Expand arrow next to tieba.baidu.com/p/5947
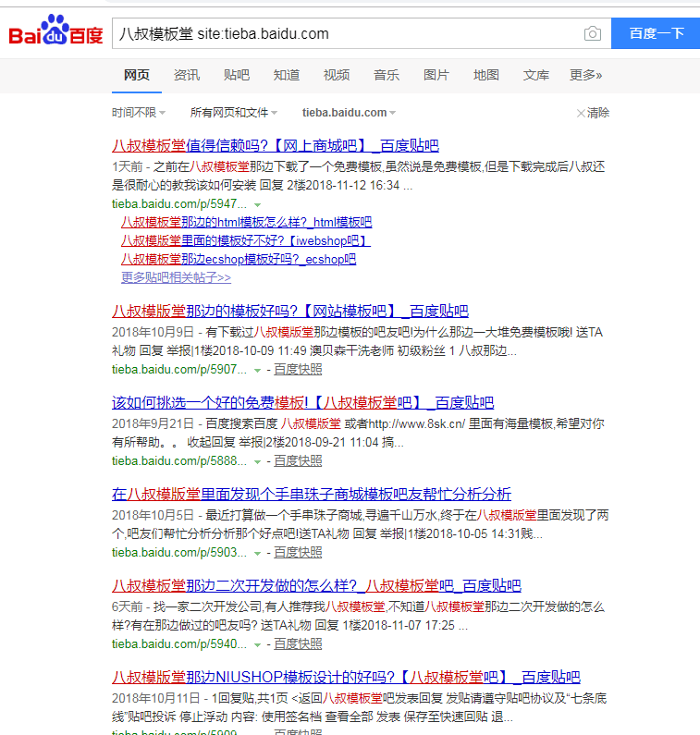This screenshot has width=700, height=735. (x=257, y=205)
